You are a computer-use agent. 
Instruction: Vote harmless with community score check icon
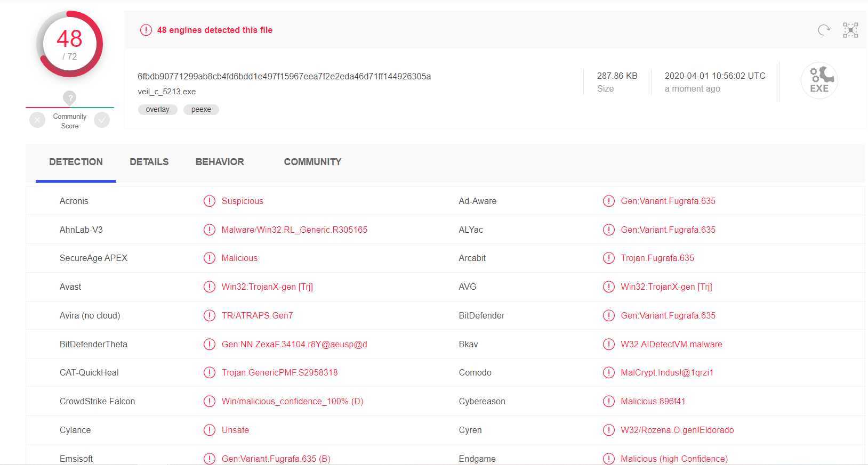[x=102, y=120]
